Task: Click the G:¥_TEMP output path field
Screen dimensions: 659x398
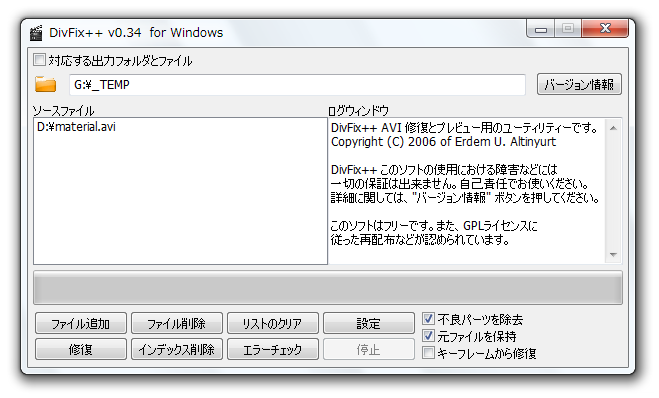Action: (x=297, y=85)
